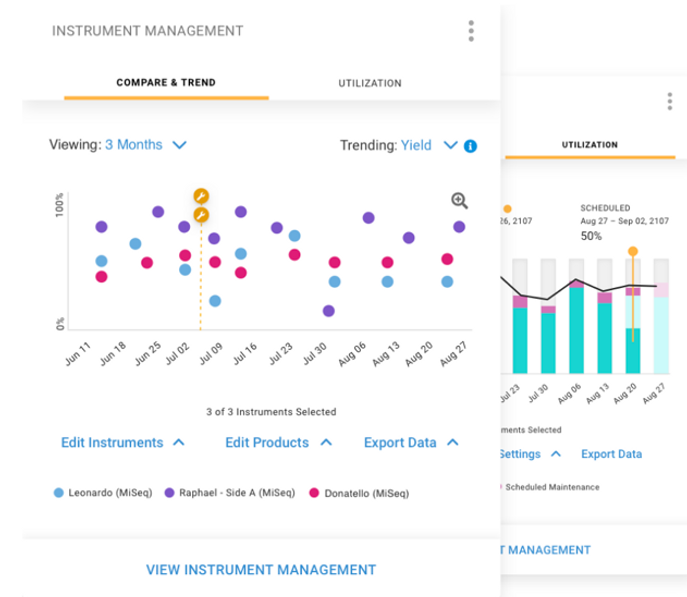Switch to the Utilization tab on front card

(x=370, y=83)
